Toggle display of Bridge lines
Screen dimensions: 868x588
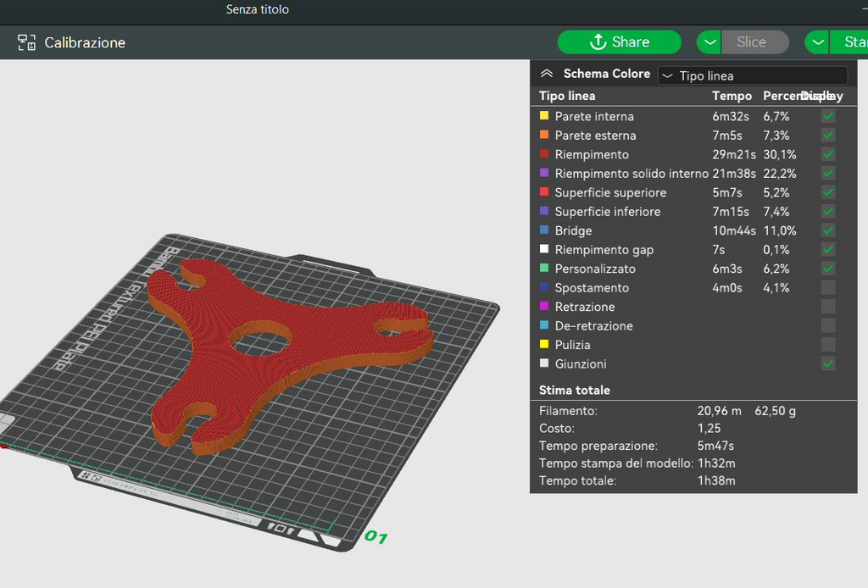pos(828,230)
